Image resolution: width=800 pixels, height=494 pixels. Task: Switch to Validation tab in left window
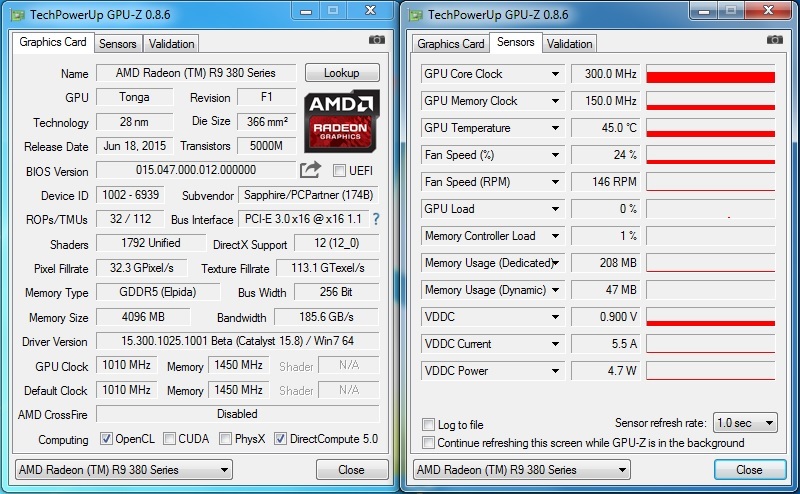(x=171, y=44)
